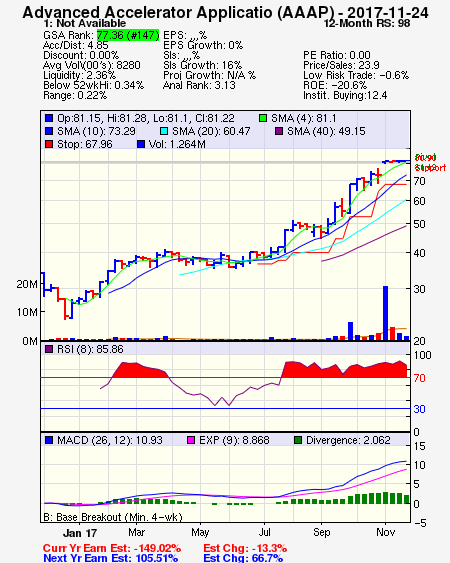Click the Anal Rank: 3.13 text
The height and width of the screenshot is (563, 450).
(x=199, y=85)
